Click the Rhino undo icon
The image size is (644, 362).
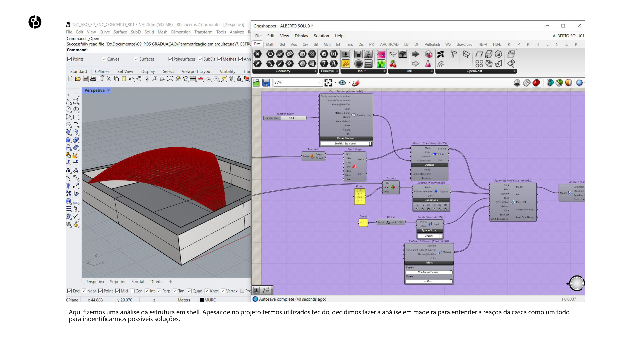point(131,79)
